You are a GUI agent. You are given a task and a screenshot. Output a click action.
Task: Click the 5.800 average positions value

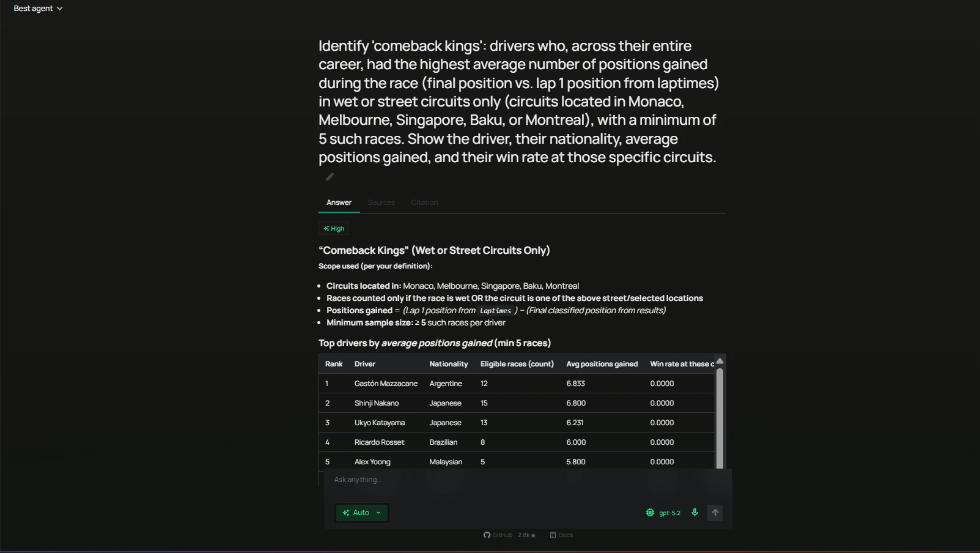tap(576, 462)
